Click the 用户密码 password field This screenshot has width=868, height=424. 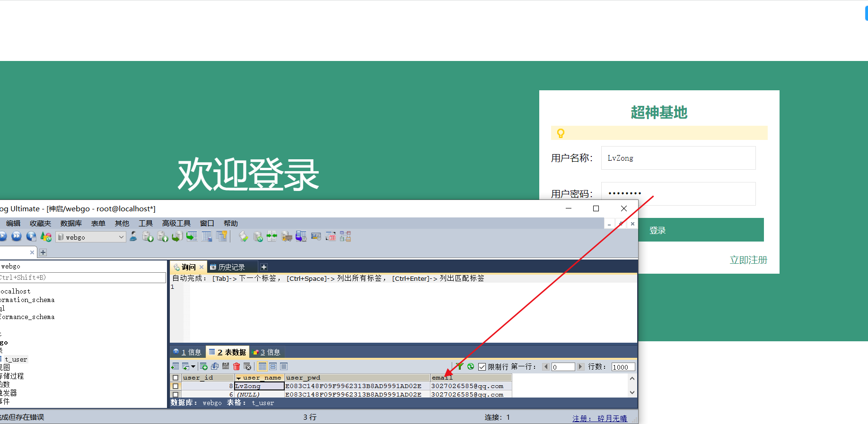click(x=678, y=194)
